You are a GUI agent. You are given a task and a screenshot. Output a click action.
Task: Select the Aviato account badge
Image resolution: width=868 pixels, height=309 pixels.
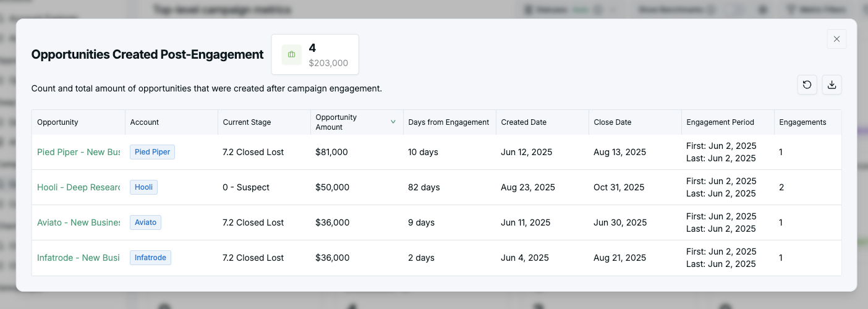[x=145, y=222]
